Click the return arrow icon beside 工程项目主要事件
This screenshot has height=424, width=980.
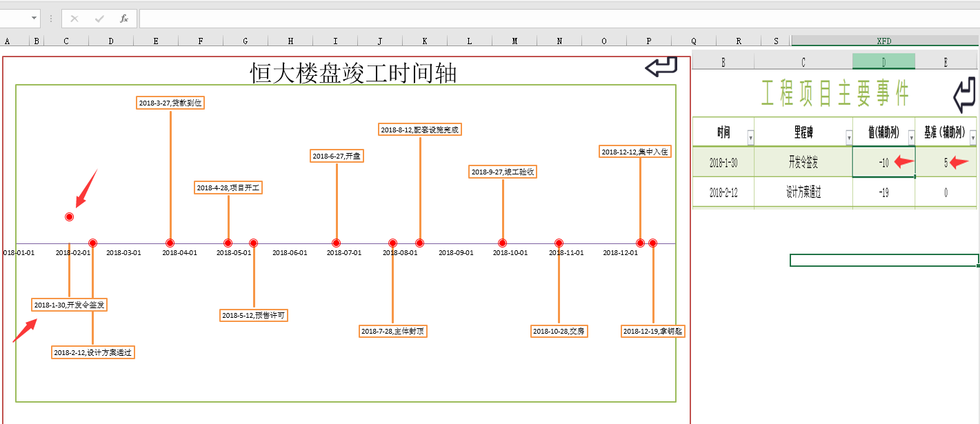click(965, 95)
